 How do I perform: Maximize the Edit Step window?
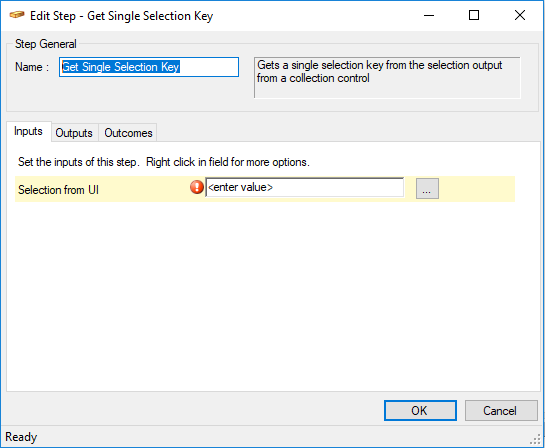[x=474, y=15]
